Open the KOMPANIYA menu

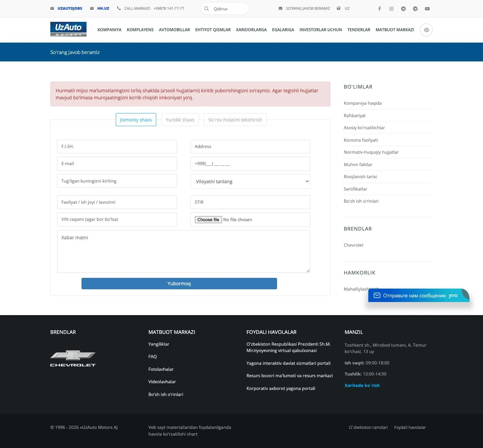tap(109, 30)
